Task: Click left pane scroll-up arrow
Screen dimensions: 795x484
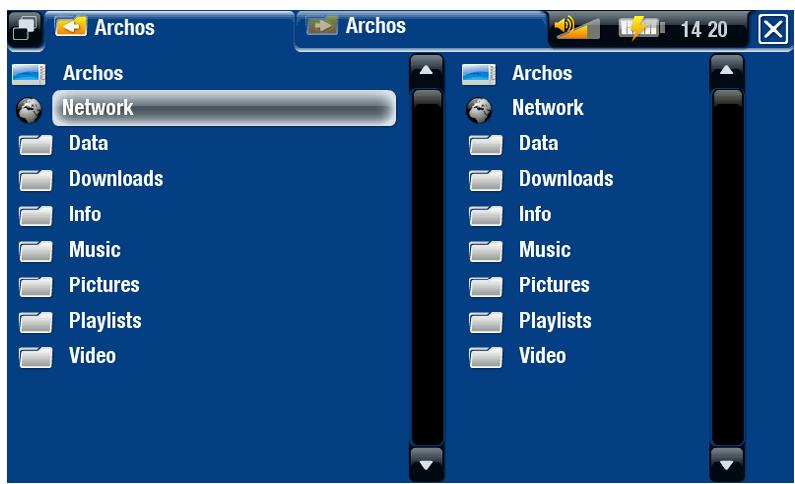Action: click(x=426, y=71)
